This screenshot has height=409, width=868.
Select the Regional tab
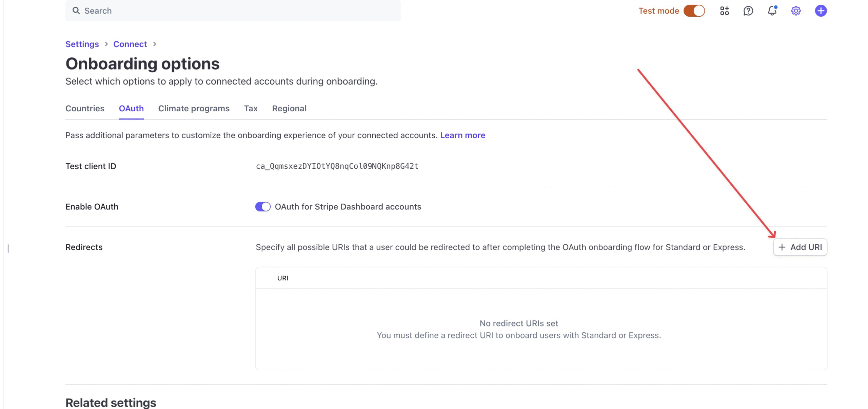(289, 108)
